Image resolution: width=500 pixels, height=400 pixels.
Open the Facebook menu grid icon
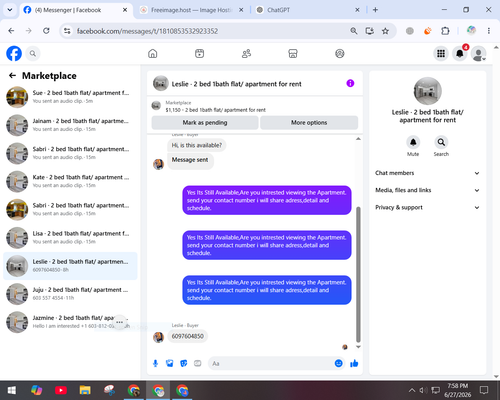click(x=441, y=53)
